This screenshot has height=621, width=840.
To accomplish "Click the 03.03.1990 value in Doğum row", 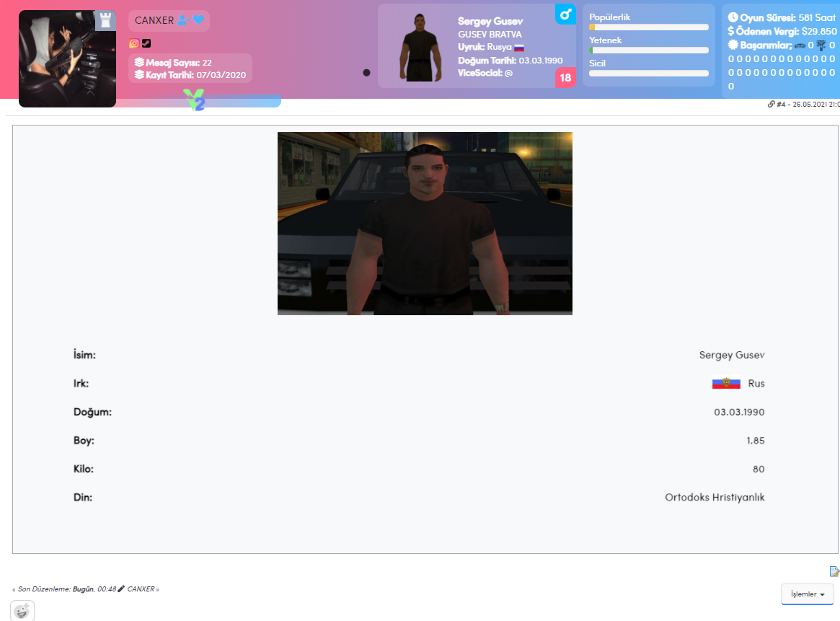I will pyautogui.click(x=739, y=412).
